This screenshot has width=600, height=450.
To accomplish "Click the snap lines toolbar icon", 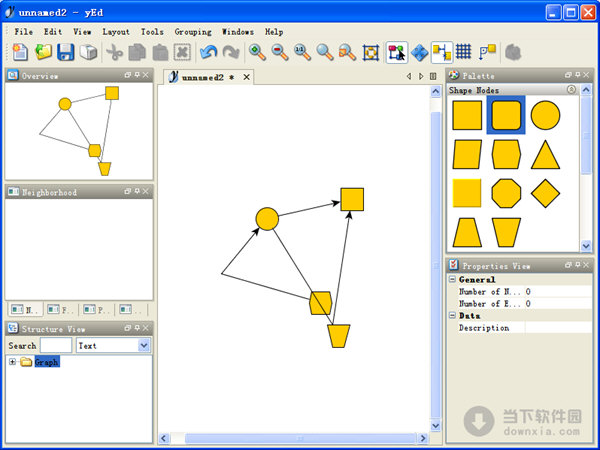I will [487, 52].
